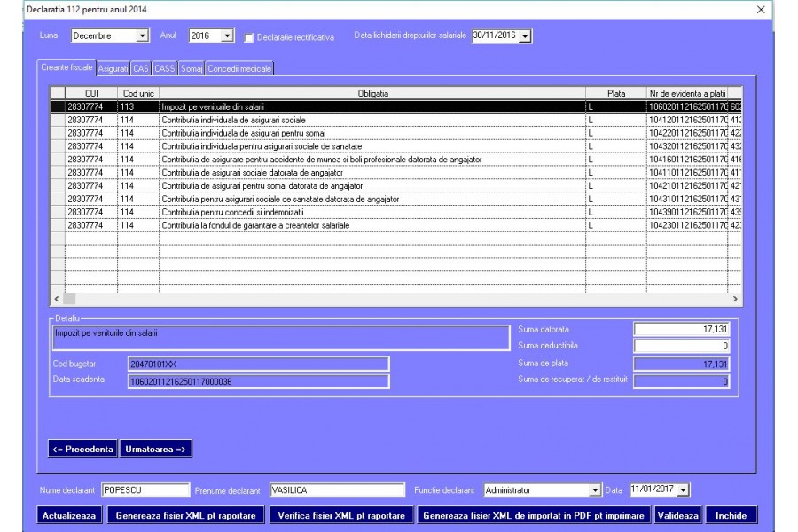Select row Contributia la fondul de garantare a creantelor salariale
798x532 pixels.
pyautogui.click(x=396, y=225)
